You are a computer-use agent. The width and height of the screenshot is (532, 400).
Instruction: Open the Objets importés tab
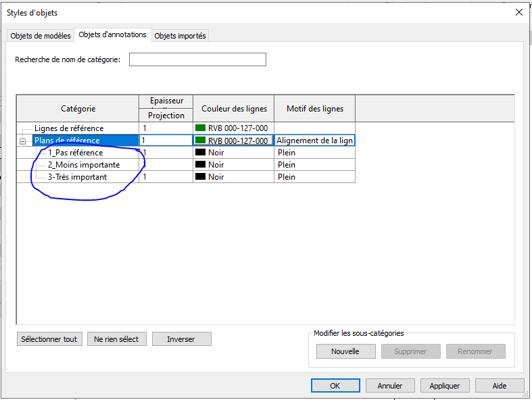180,36
